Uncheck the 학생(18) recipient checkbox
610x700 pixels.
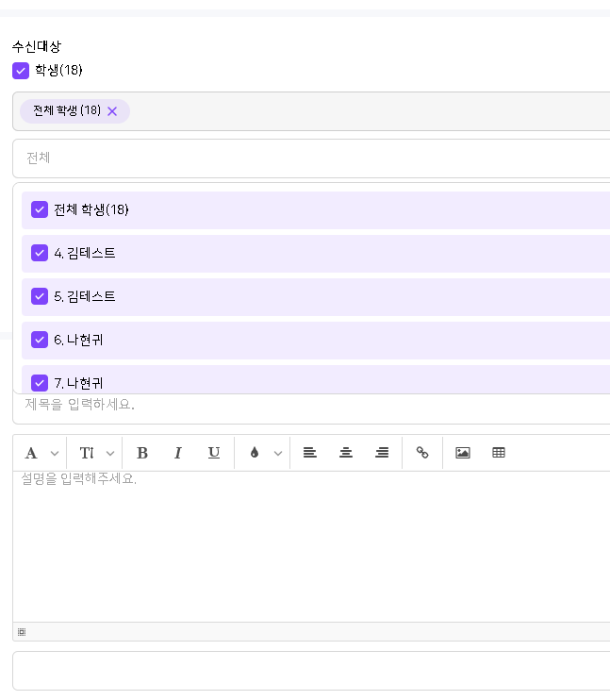(x=21, y=71)
